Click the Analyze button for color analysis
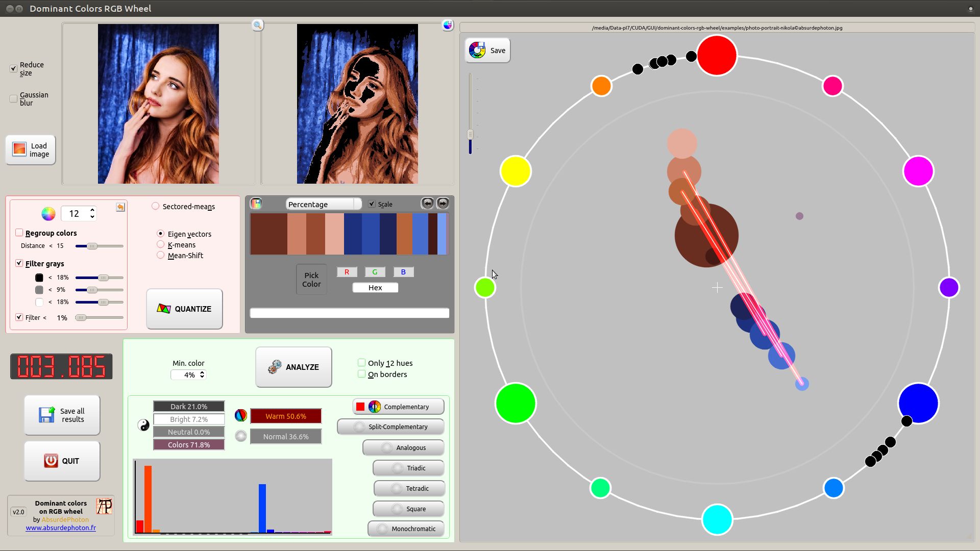The height and width of the screenshot is (551, 980). (x=293, y=367)
